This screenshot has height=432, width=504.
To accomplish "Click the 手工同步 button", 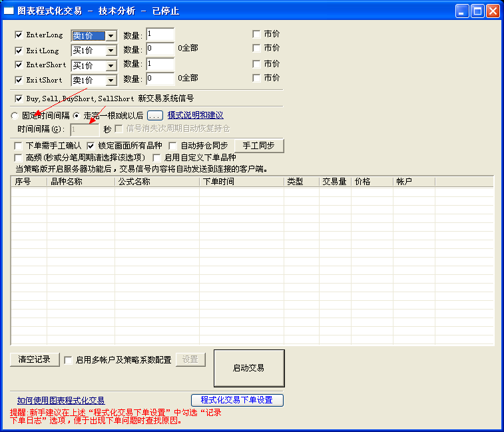I will 259,146.
